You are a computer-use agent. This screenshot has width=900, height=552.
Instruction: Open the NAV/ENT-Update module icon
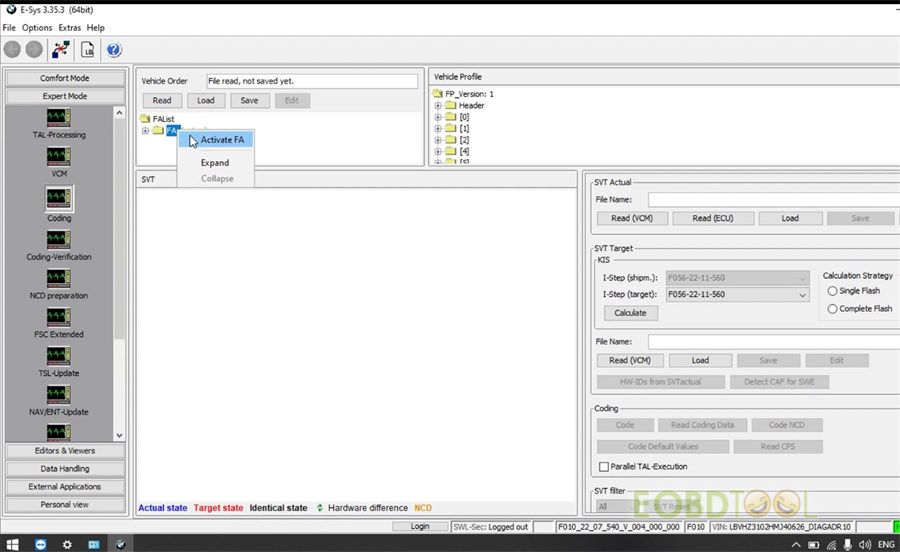[59, 395]
